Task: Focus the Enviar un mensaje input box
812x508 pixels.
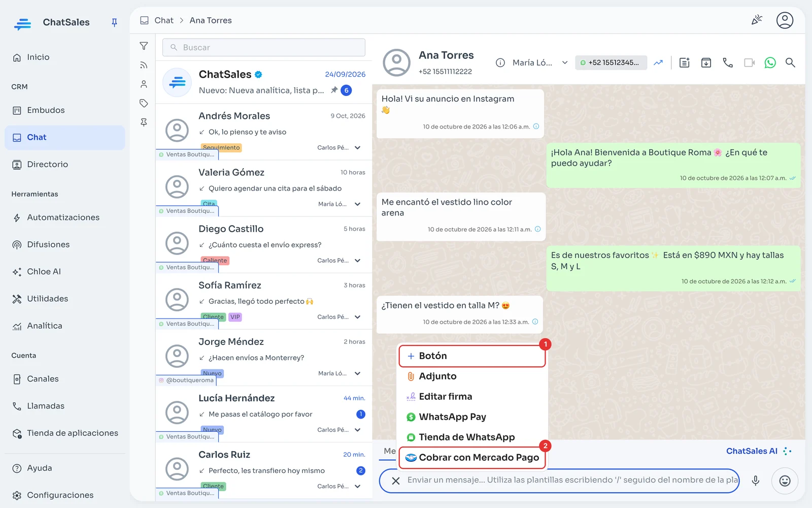Action: click(x=572, y=480)
